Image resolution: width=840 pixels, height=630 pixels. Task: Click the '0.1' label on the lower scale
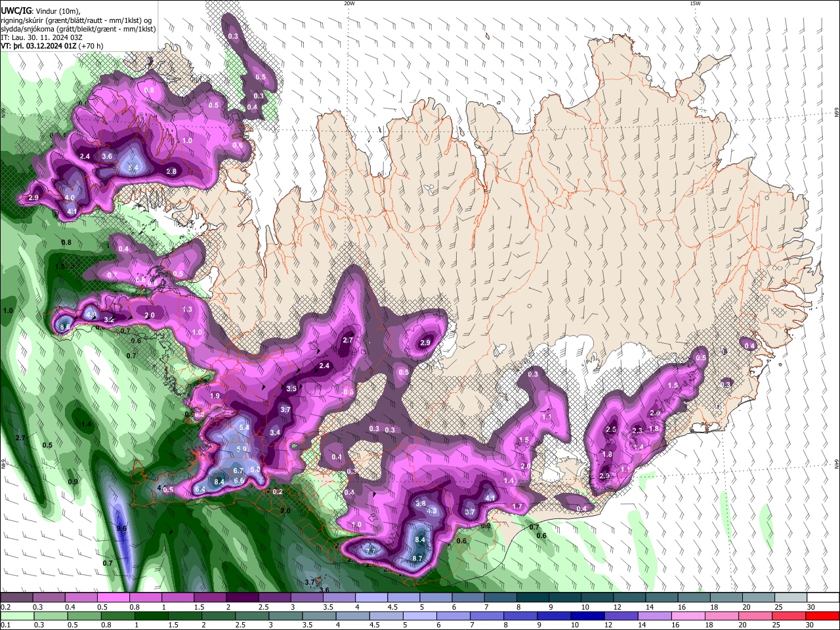(5, 625)
